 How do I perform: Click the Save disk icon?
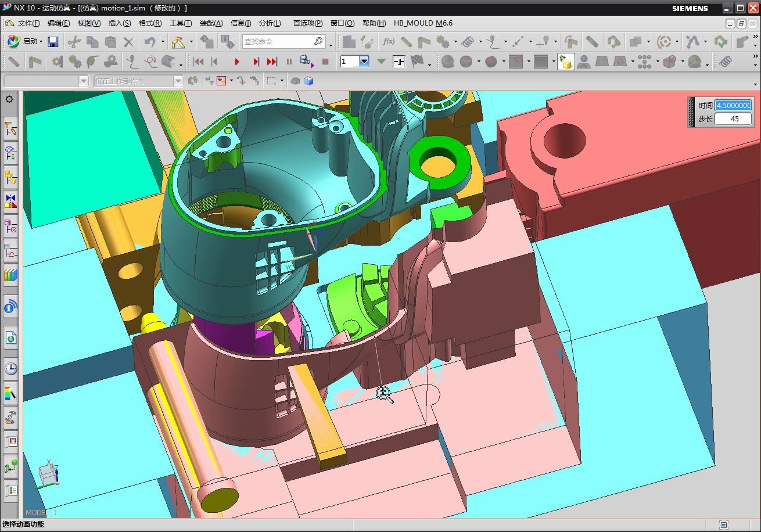(x=53, y=41)
